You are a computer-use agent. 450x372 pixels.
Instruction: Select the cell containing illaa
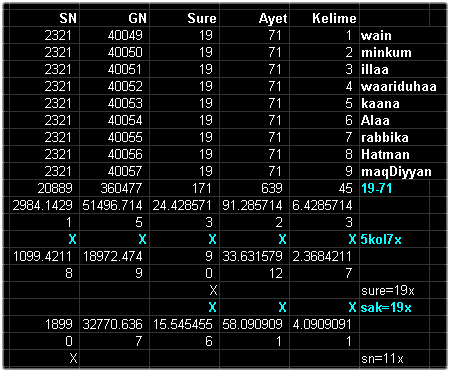375,69
